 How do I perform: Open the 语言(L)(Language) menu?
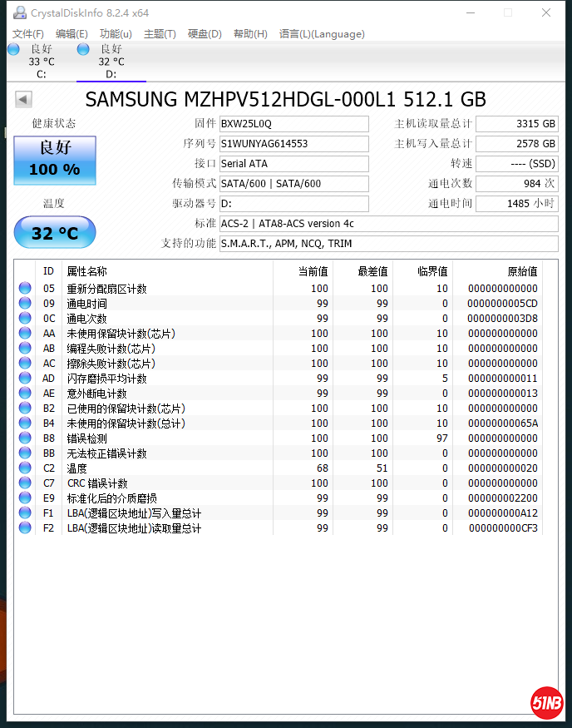point(322,34)
